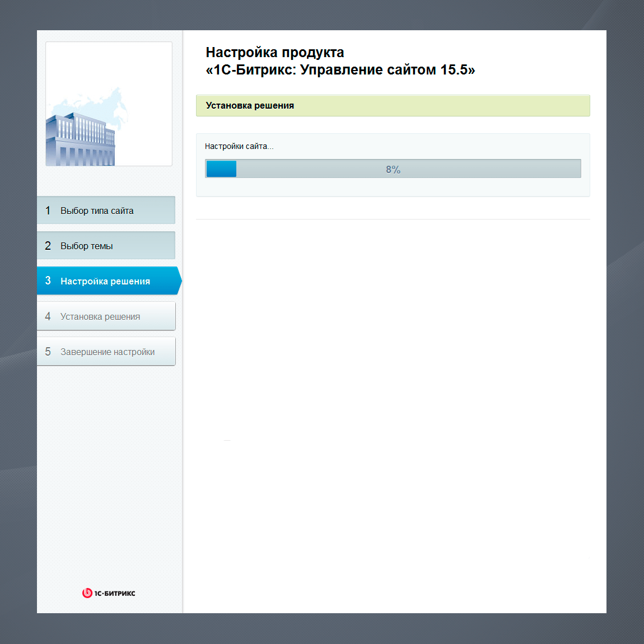Screen dimensions: 644x644
Task: Jump to the Завершение настройки step label
Action: point(108,352)
